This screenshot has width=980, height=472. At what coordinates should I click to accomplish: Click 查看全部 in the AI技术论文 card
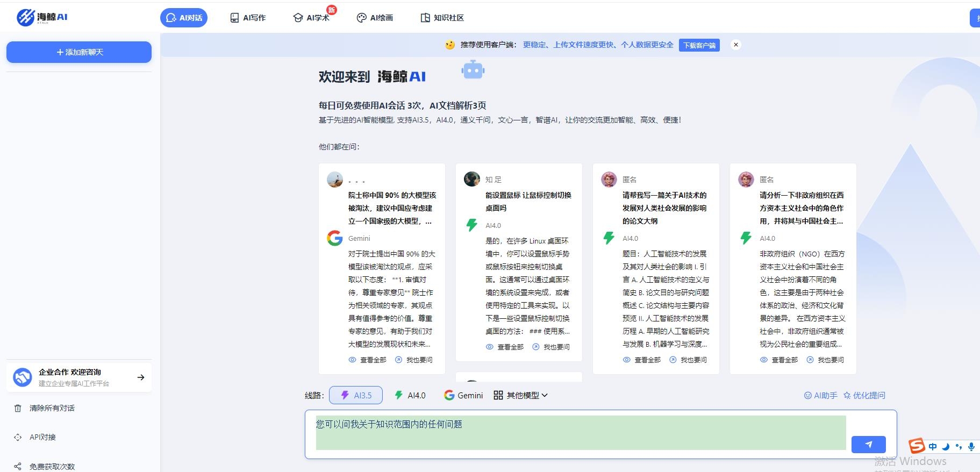pos(642,360)
